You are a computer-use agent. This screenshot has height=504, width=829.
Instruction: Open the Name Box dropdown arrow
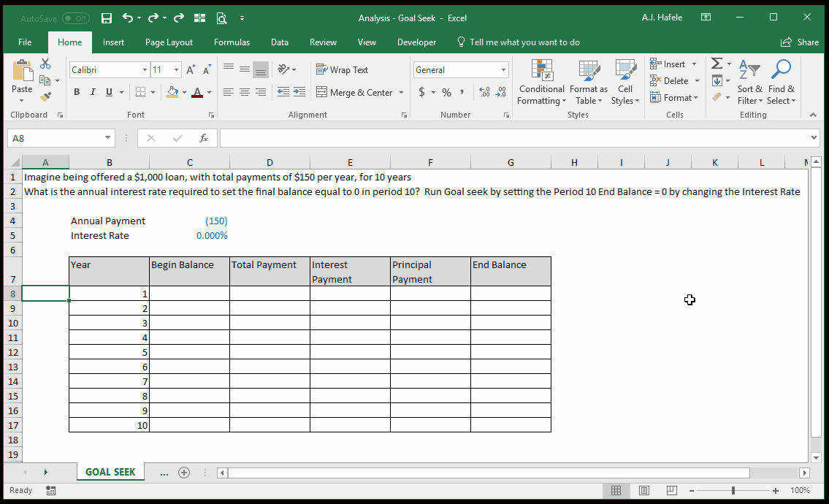coord(107,138)
